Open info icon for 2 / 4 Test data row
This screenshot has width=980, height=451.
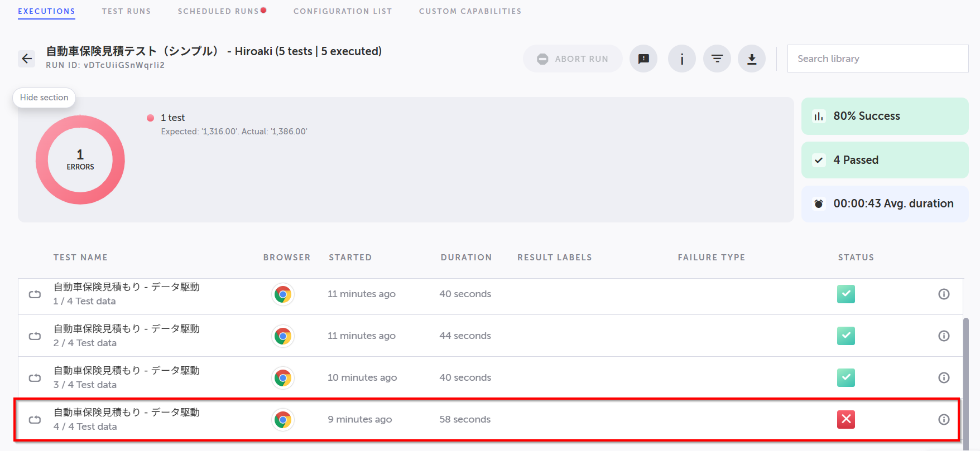coord(944,336)
